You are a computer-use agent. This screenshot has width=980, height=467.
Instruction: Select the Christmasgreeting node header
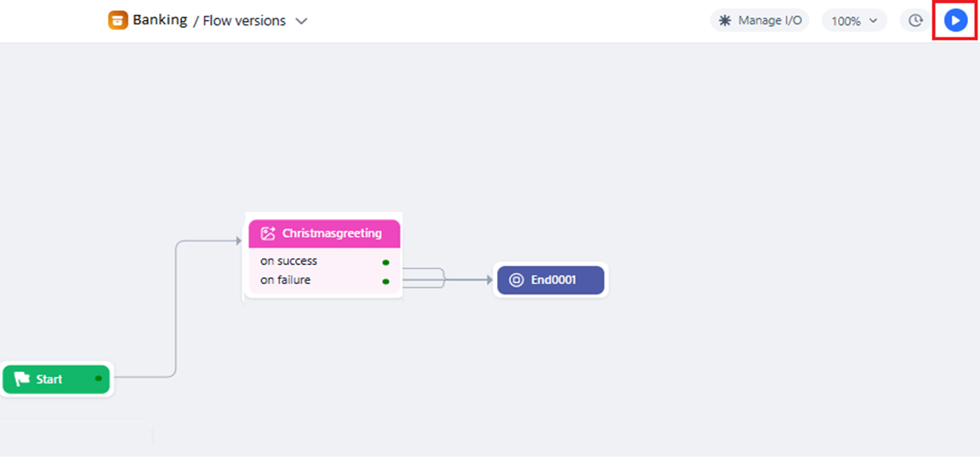coord(325,233)
